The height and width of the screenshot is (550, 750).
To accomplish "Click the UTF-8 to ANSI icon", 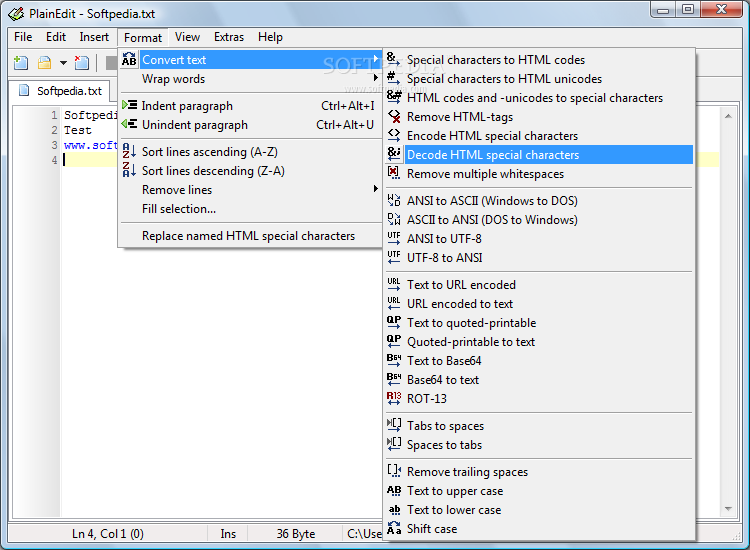I will pos(394,258).
